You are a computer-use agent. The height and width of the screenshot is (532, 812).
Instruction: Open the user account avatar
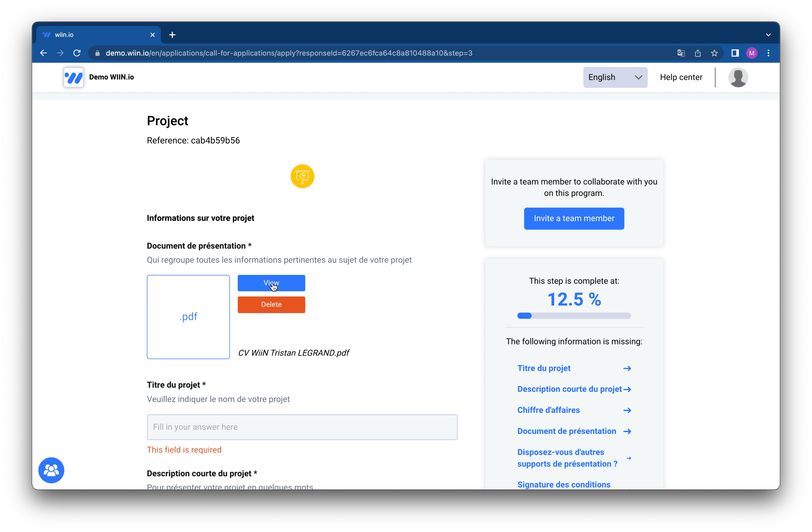738,77
